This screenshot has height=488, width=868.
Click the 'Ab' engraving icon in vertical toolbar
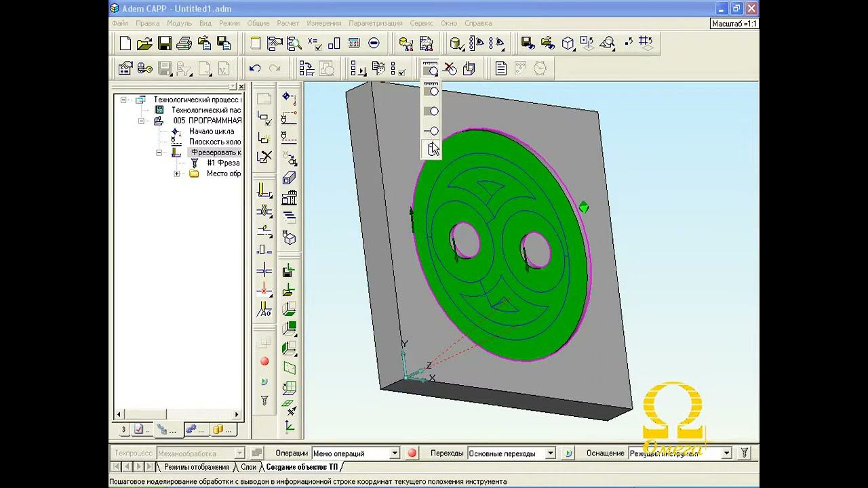pyautogui.click(x=264, y=310)
